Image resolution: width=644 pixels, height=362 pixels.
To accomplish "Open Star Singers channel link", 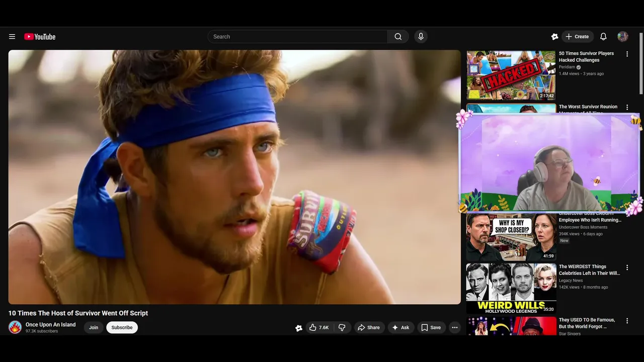I will 570,334.
